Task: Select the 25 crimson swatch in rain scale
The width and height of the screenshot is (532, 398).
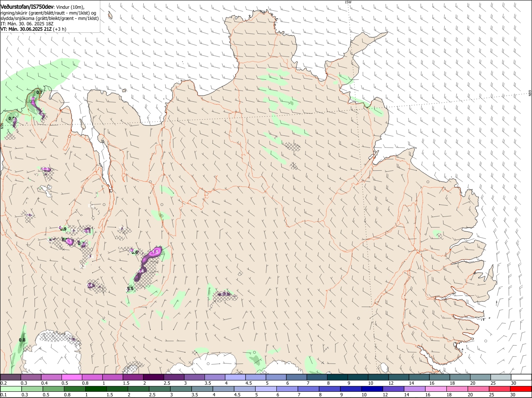Action: 500,389
